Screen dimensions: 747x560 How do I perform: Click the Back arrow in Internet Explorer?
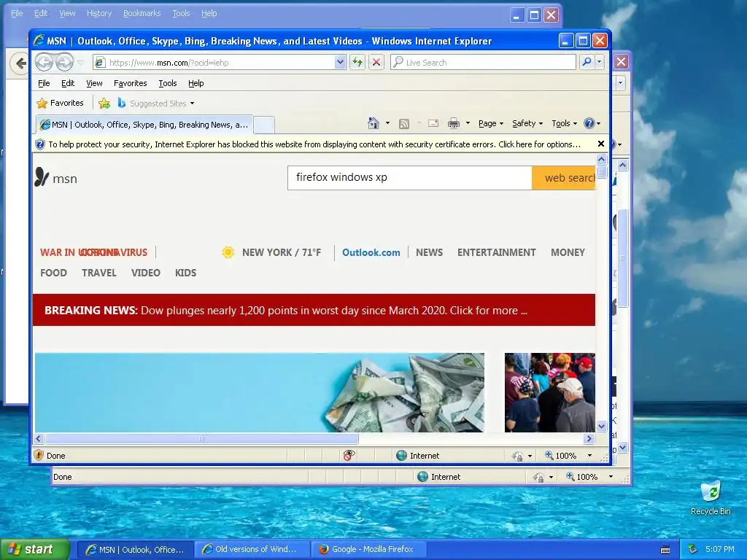pyautogui.click(x=44, y=62)
